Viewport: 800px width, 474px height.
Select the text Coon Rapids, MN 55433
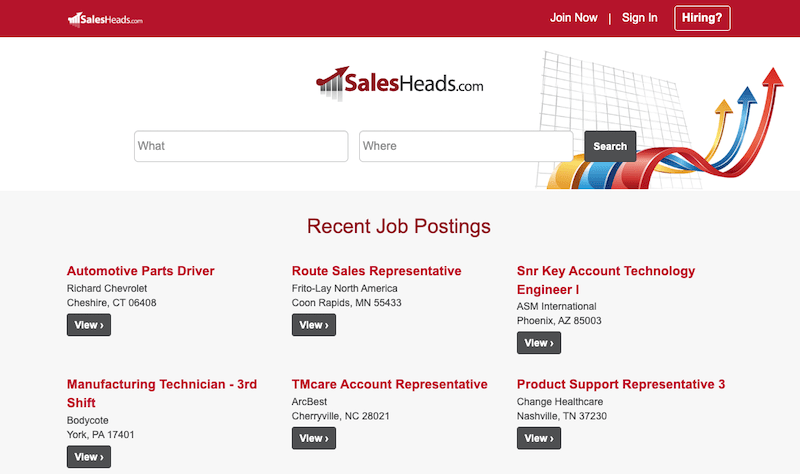tap(346, 303)
